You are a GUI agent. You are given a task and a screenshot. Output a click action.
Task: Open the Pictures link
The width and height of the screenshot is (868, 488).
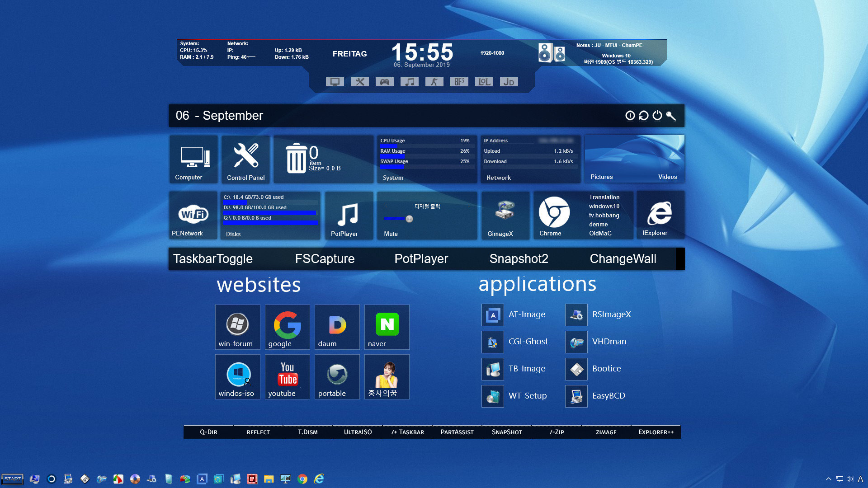click(x=601, y=177)
